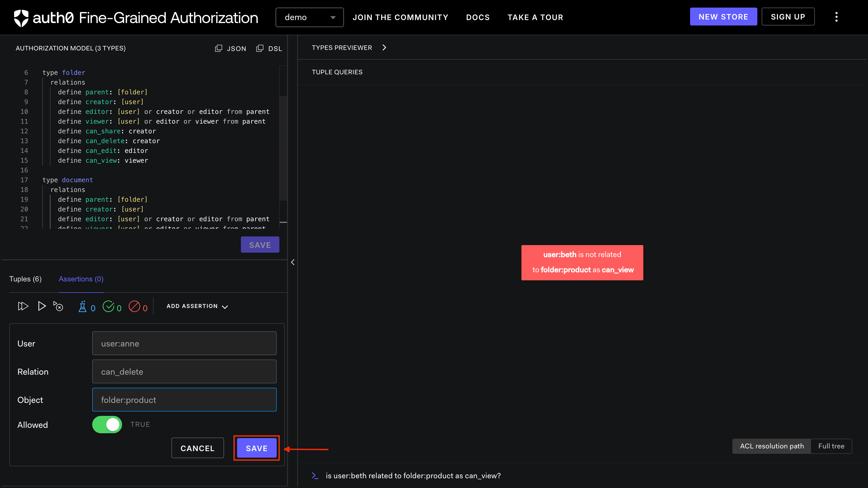This screenshot has width=868, height=488.
Task: Click folder 'define viewer' line 11
Action: pyautogui.click(x=162, y=121)
